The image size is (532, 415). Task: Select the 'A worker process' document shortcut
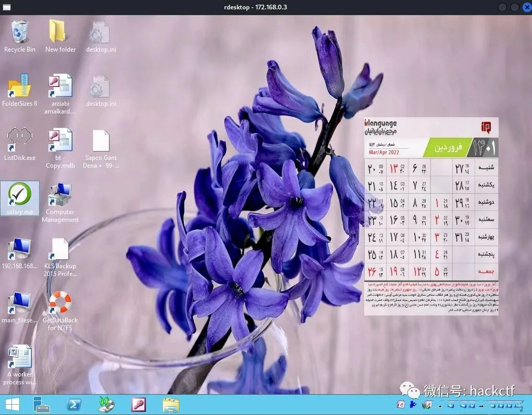coord(20,366)
